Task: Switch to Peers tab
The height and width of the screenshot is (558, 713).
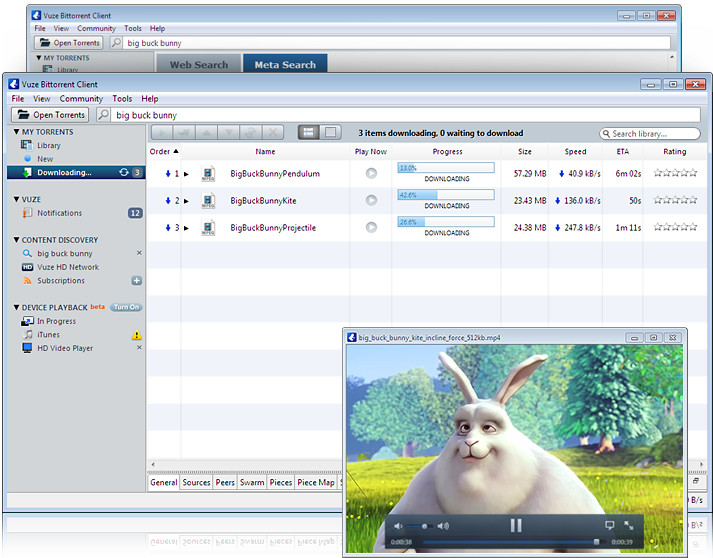Action: (x=225, y=483)
